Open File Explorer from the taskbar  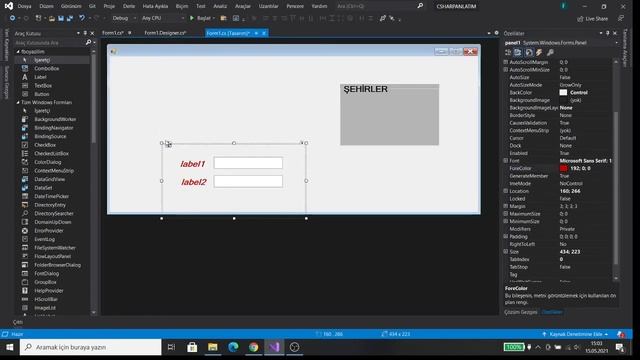(213, 347)
